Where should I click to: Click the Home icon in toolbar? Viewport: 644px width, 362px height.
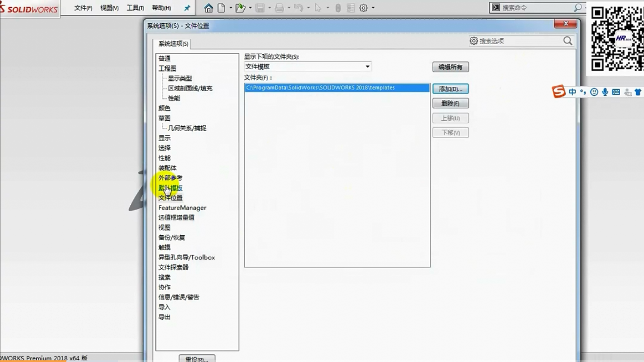(x=208, y=8)
